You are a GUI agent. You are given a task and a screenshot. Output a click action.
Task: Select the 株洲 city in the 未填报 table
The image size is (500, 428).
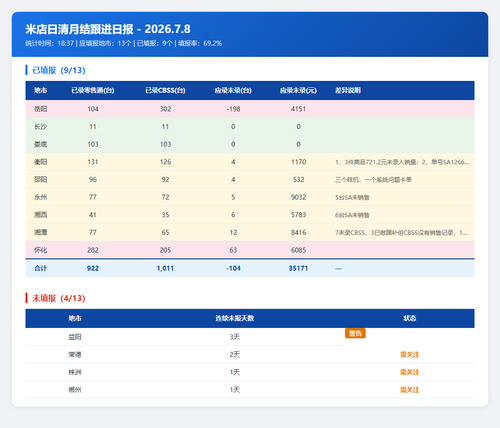tap(75, 372)
